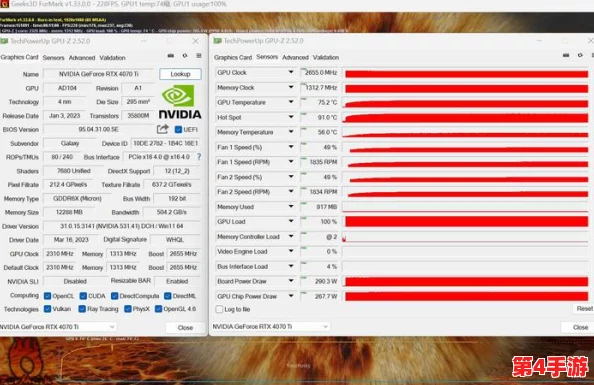Click screenshot camera icon in Sensors window
594x385 pixels.
point(566,55)
